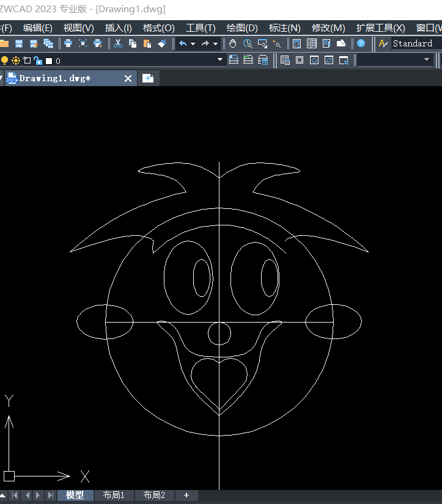
Task: Open the Standard text style box
Action: pos(417,43)
